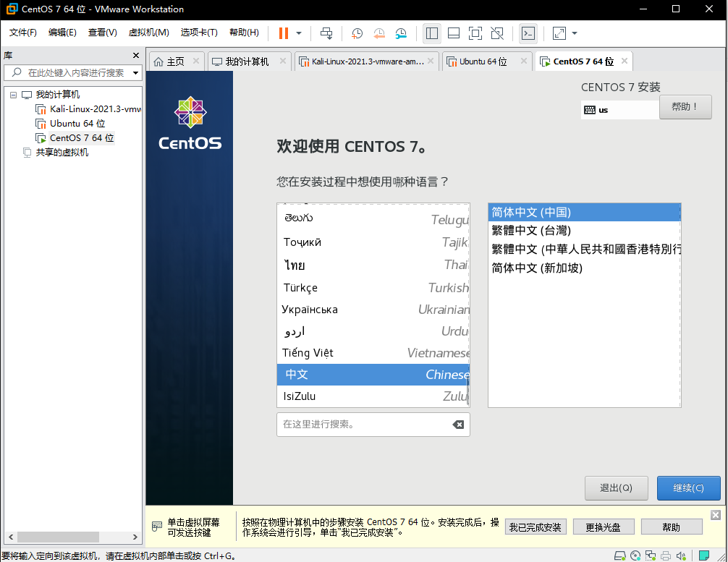The height and width of the screenshot is (562, 728).
Task: Click the 继续(C) button
Action: pos(688,488)
